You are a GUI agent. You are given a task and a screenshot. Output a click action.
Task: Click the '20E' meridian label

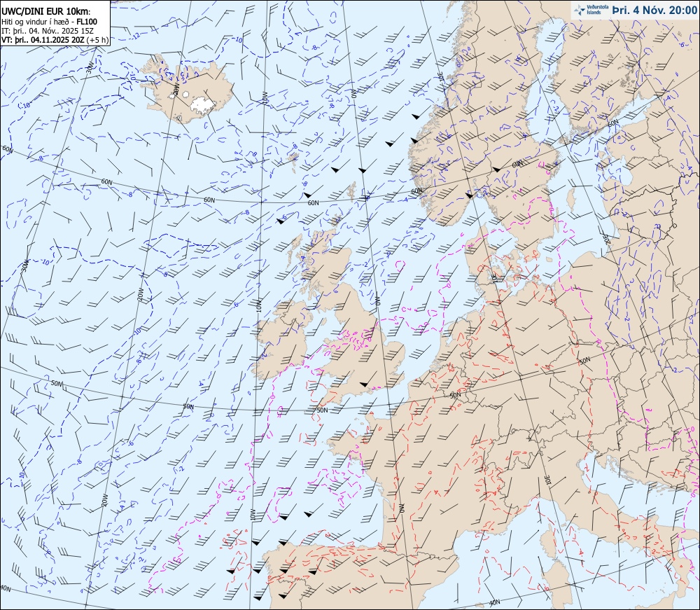[607, 240]
